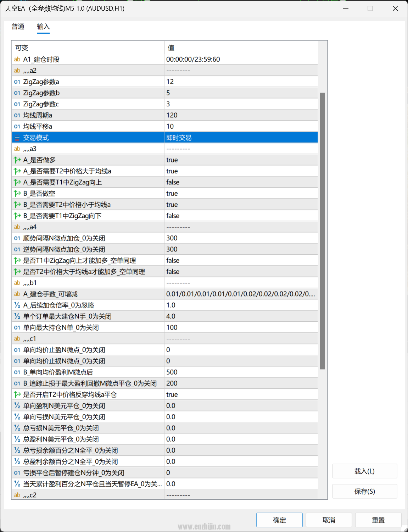
Task: Click the boolean icon beside A_是否需要T2中价格大于均线a
Action: [17, 171]
